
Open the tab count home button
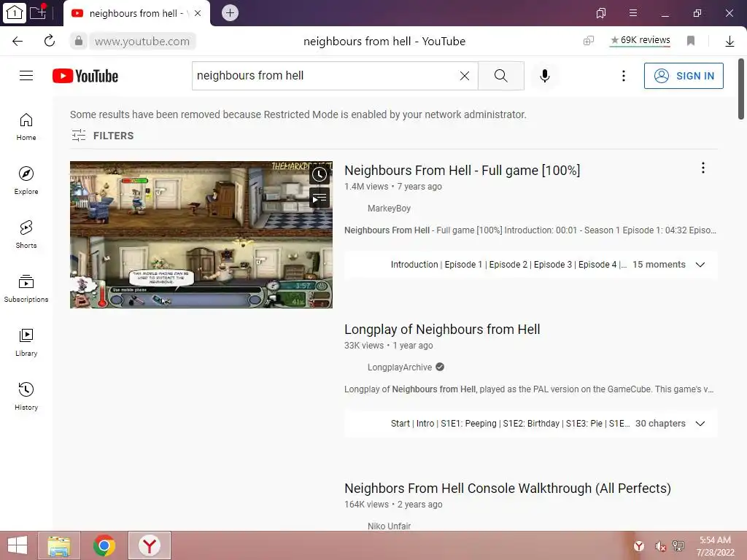[x=15, y=13]
